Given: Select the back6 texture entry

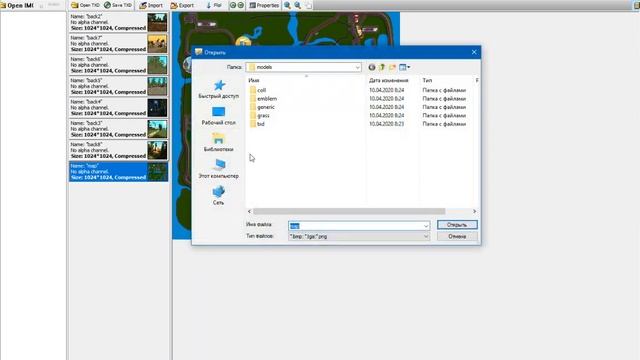Looking at the screenshot, I should point(118,64).
